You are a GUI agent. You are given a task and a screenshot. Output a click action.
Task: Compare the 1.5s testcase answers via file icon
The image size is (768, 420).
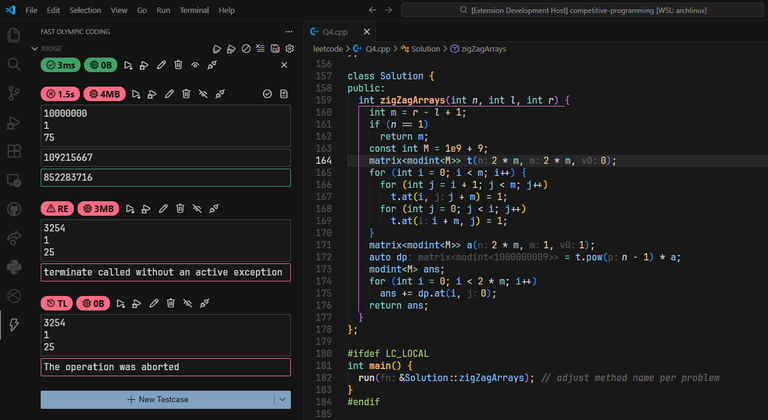point(284,94)
